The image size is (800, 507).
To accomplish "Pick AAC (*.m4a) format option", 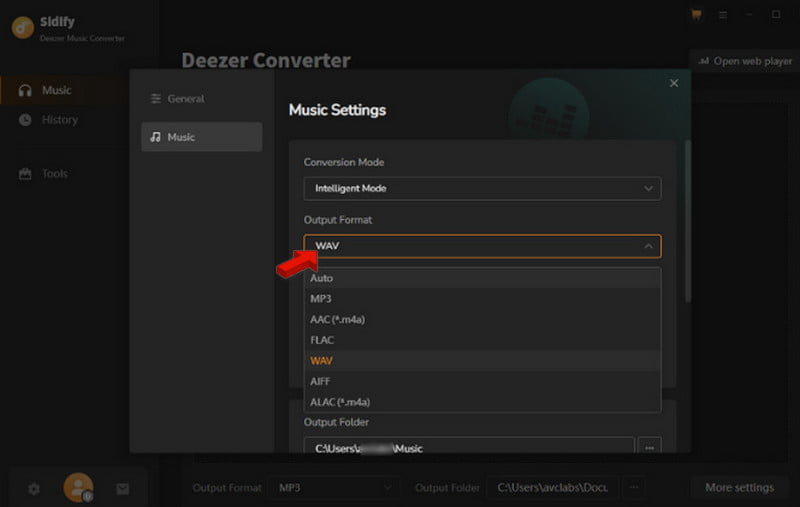I will [x=482, y=320].
